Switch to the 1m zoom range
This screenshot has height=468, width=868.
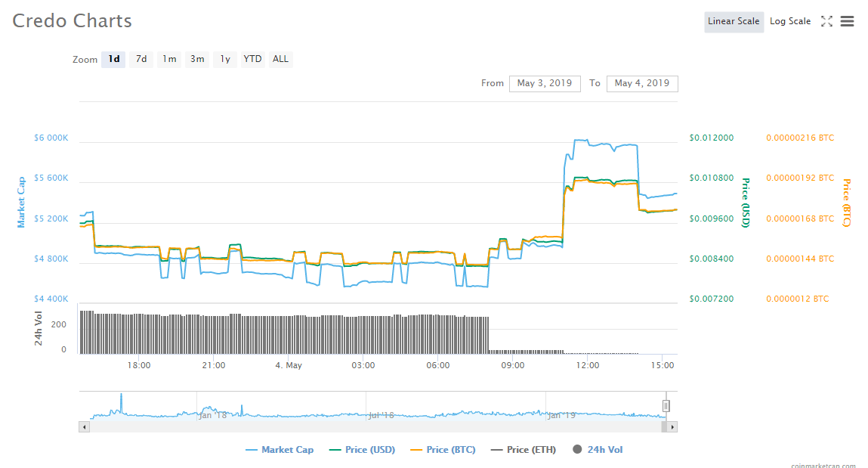(x=168, y=59)
